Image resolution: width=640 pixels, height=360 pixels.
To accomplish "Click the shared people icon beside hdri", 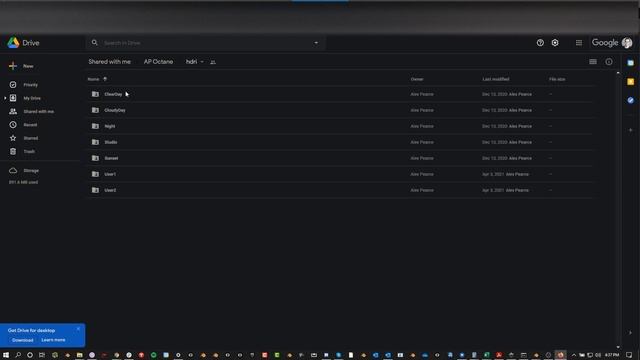I will tap(213, 62).
